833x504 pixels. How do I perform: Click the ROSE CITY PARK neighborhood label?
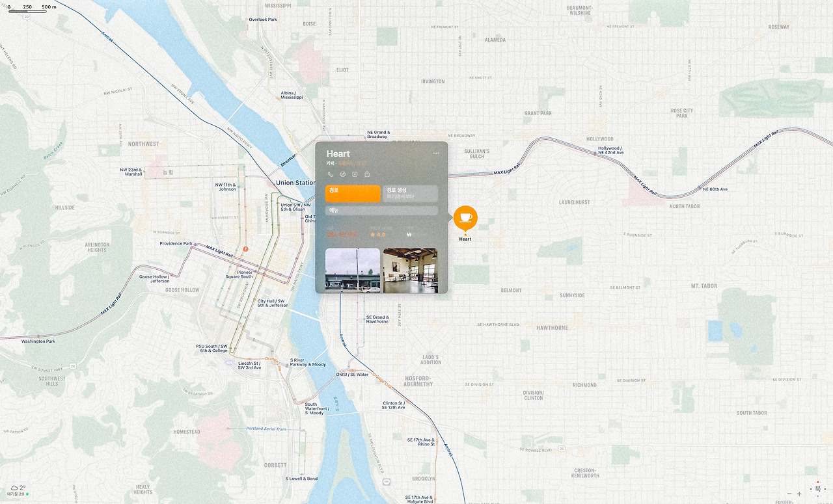coord(682,113)
